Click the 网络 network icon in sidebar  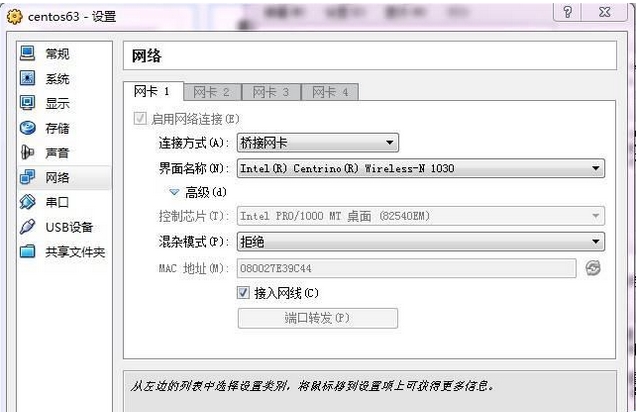tap(28, 177)
